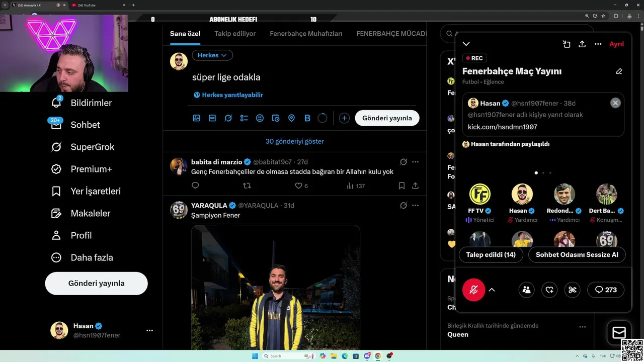Click Sohbet Odasını Sessize Al button
The height and width of the screenshot is (362, 644).
(577, 255)
